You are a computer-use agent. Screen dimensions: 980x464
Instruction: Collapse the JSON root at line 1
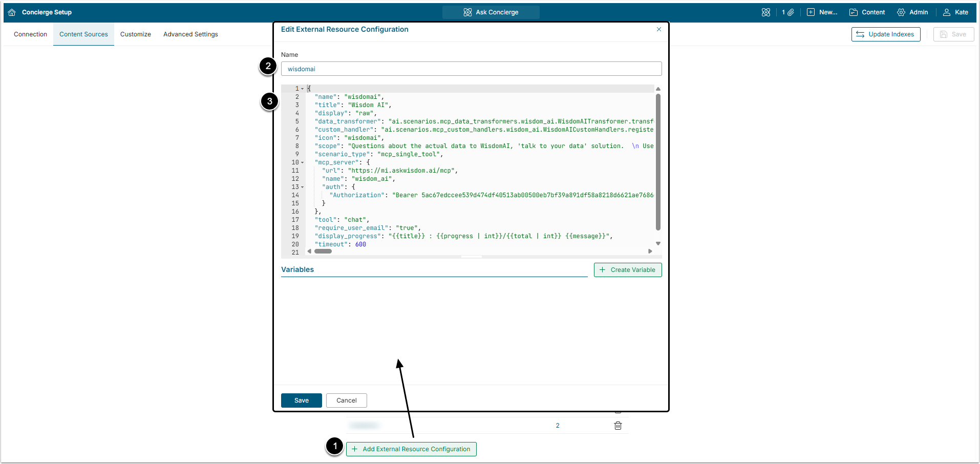[303, 89]
